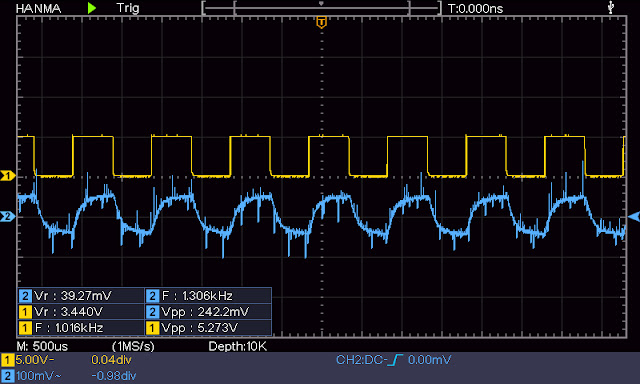Screen dimensions: 640x384
Task: Click the -0.98div channel 2 offset value
Action: click(x=113, y=376)
